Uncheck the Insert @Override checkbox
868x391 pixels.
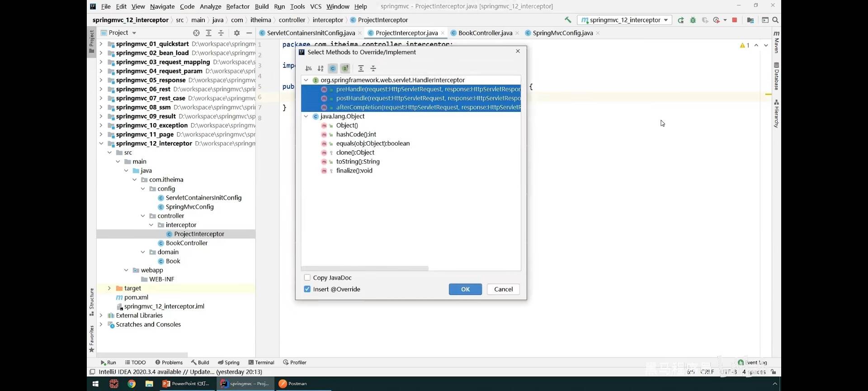click(307, 289)
